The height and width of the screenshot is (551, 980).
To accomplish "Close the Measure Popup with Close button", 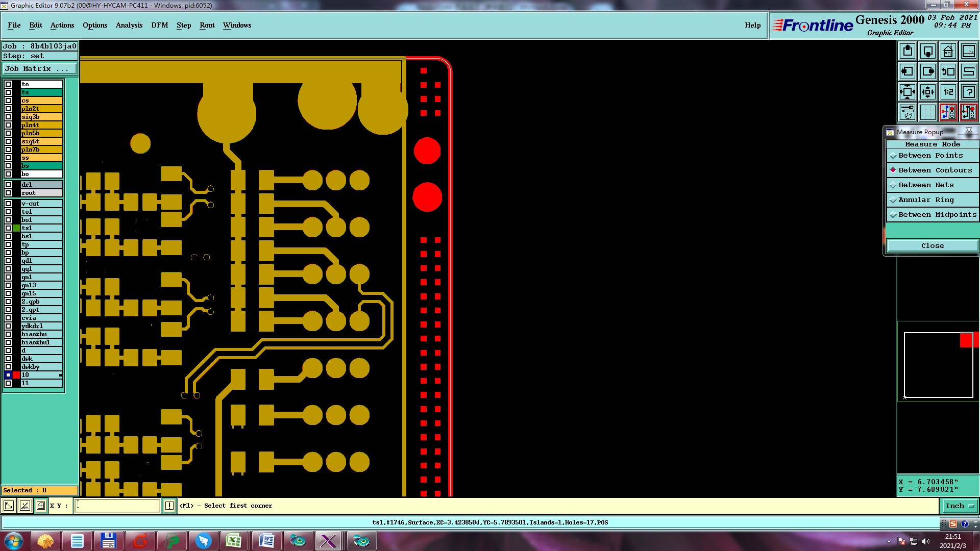I will [932, 246].
